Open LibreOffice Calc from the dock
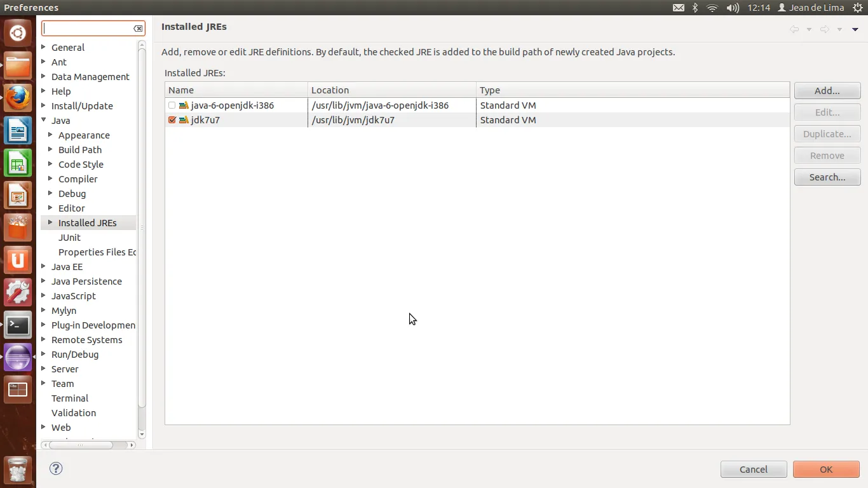868x488 pixels. pyautogui.click(x=18, y=164)
